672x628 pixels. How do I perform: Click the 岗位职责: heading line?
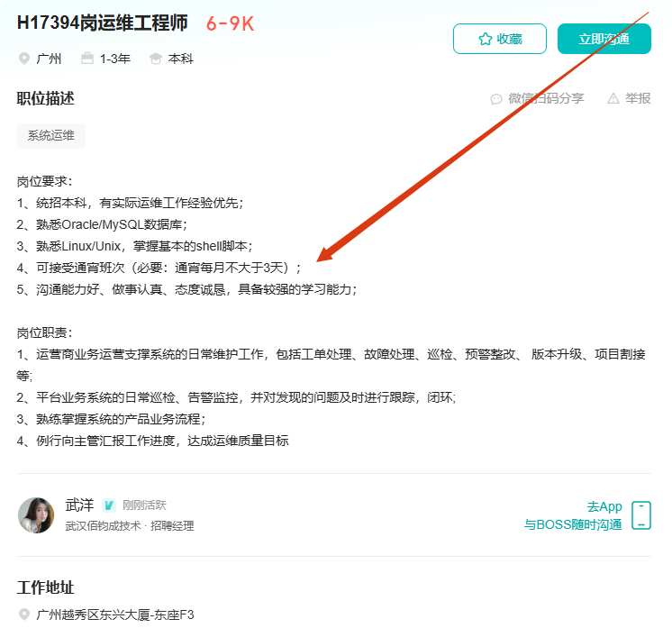pyautogui.click(x=44, y=332)
